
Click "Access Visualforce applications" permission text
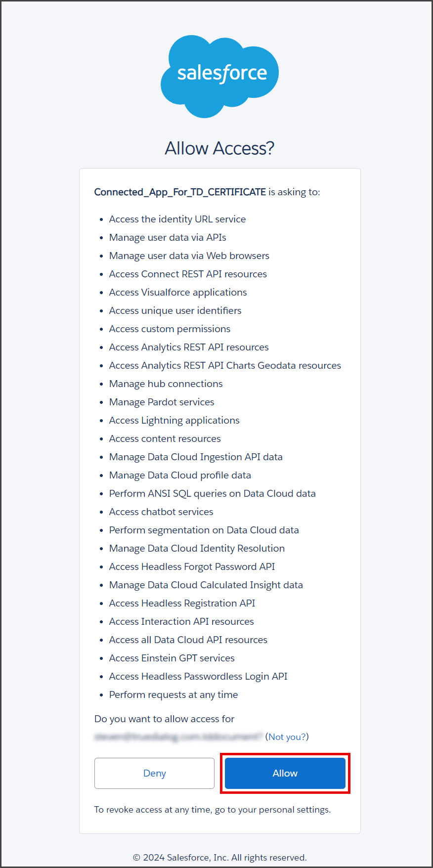(178, 292)
